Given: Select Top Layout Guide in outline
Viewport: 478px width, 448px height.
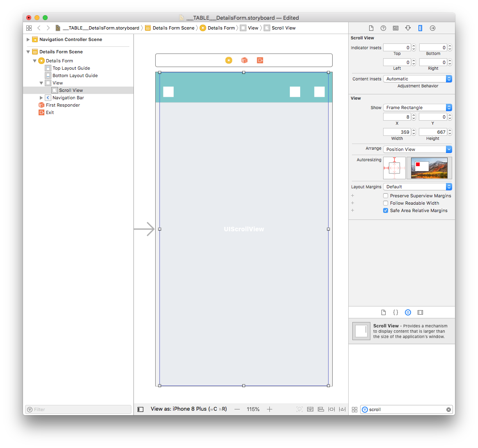Looking at the screenshot, I should pyautogui.click(x=71, y=68).
